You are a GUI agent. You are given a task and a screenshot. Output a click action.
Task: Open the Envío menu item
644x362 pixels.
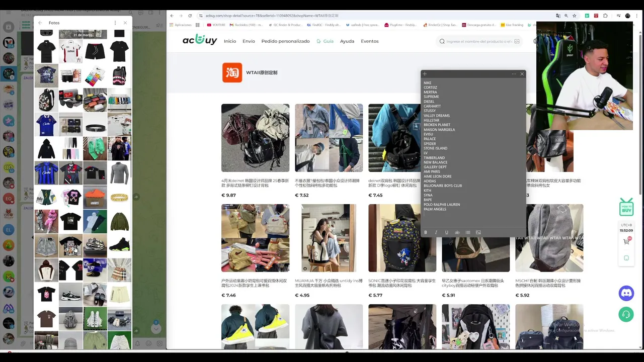tap(249, 41)
